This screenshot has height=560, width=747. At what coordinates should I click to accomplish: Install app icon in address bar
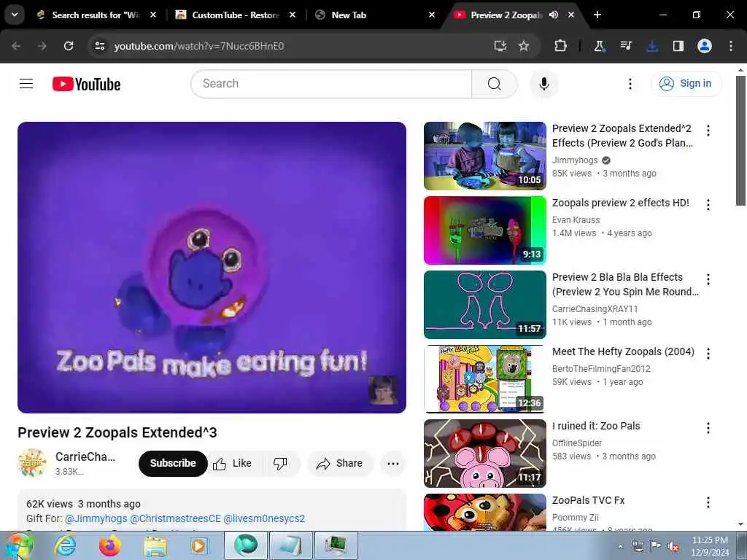click(x=500, y=46)
